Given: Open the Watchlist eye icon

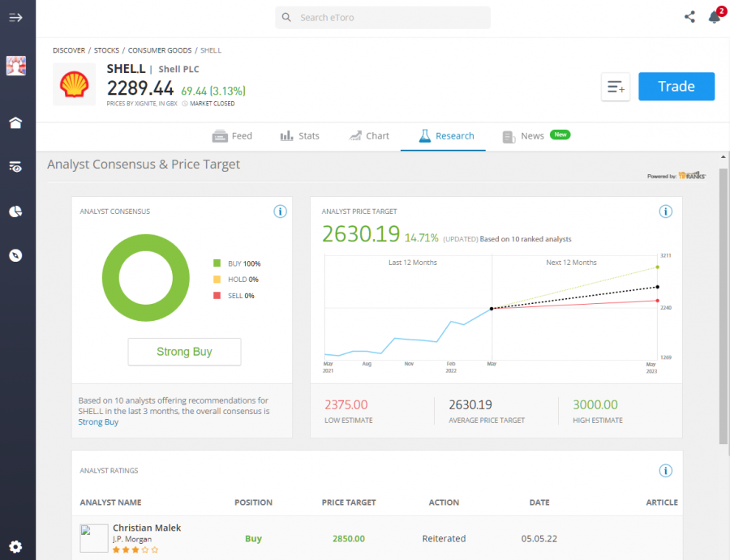Looking at the screenshot, I should point(16,167).
